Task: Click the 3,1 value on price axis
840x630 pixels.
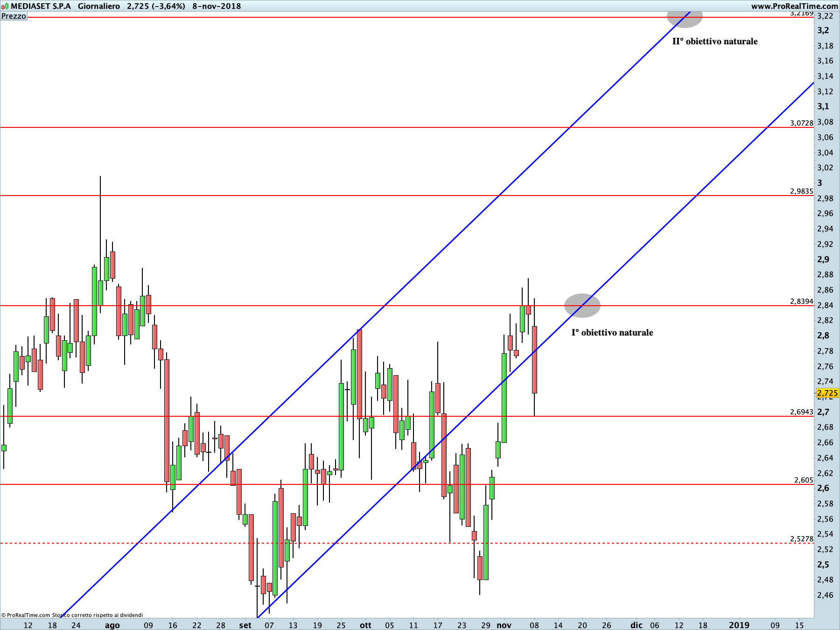Action: (x=823, y=106)
